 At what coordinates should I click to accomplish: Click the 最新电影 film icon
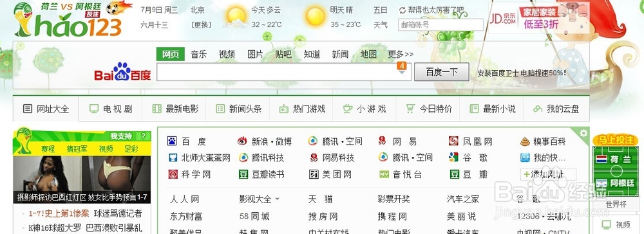pos(157,109)
